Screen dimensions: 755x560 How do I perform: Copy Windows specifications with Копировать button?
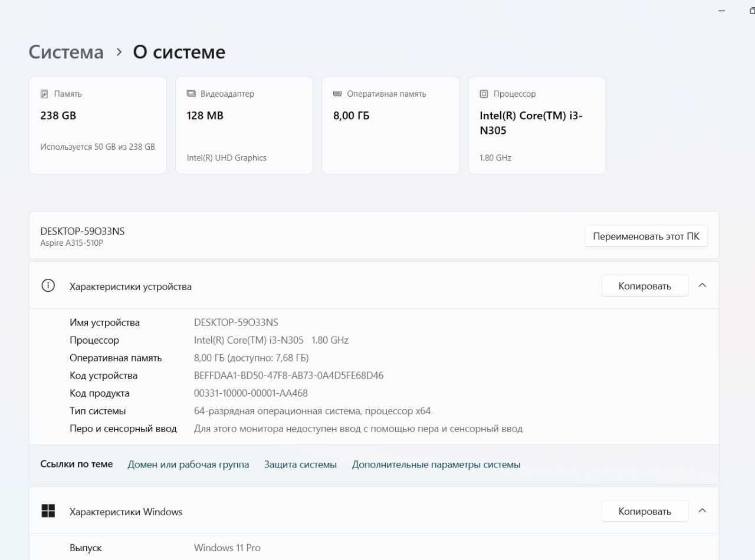645,511
